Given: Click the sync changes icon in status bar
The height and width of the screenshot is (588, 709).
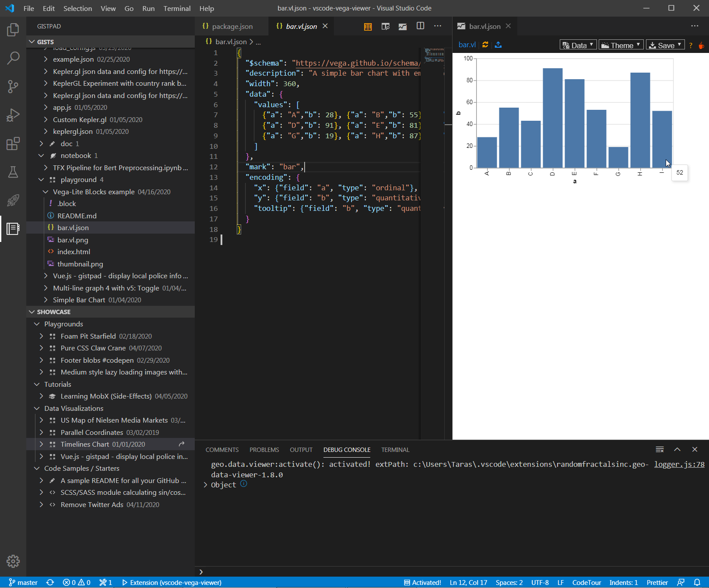Looking at the screenshot, I should 50,582.
